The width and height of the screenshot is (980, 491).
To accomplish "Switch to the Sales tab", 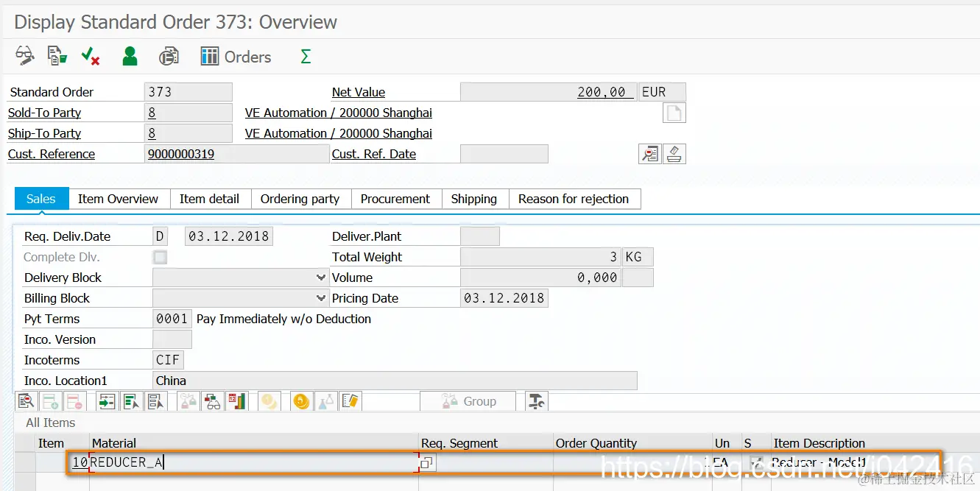I will 41,199.
